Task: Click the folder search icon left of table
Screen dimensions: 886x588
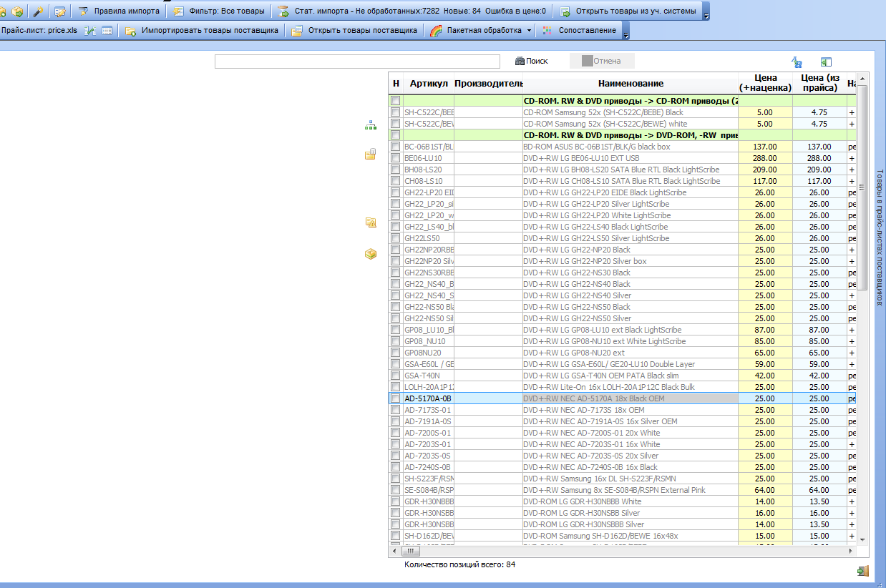Action: click(x=371, y=222)
